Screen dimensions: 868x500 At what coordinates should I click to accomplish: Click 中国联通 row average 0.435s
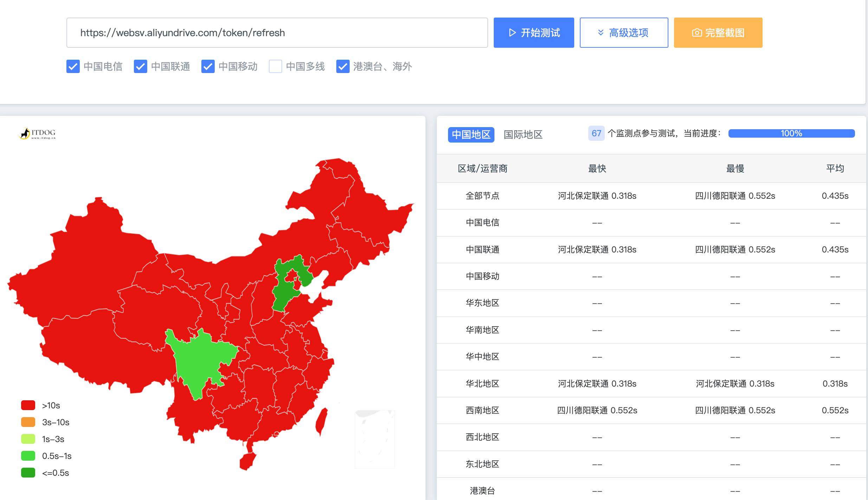835,249
